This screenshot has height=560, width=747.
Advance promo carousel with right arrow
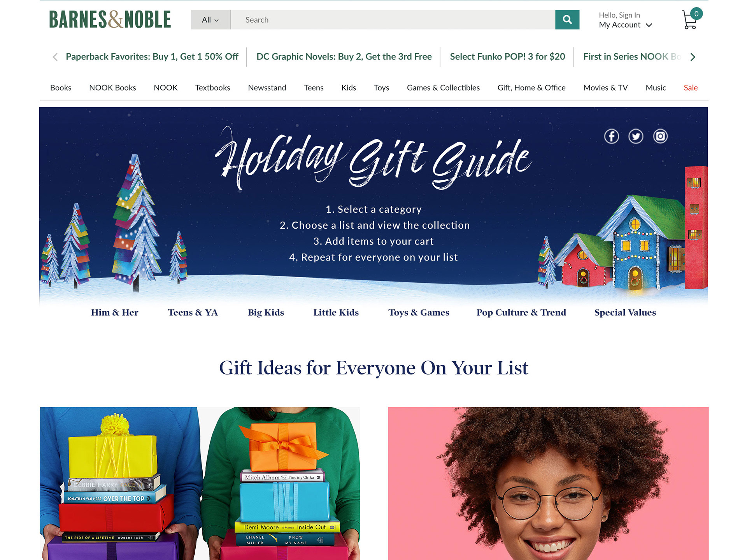click(x=693, y=57)
